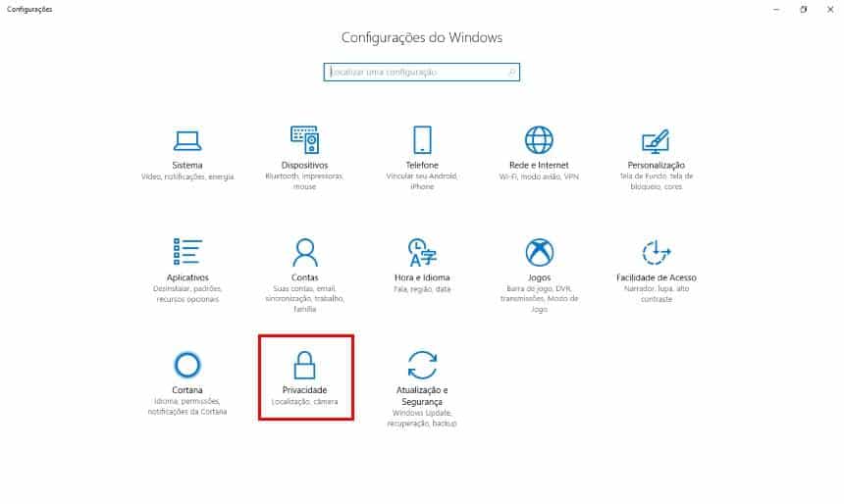Open the Sistema laptop icon
Viewport: 844px width, 504px height.
coord(187,141)
